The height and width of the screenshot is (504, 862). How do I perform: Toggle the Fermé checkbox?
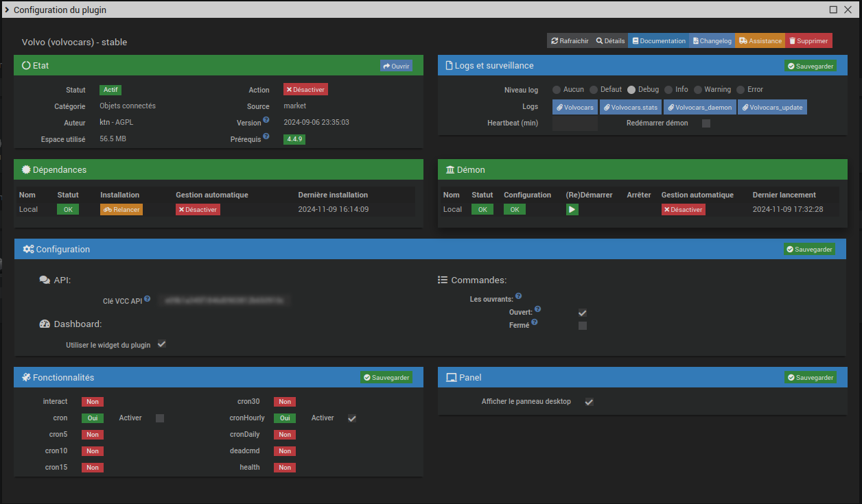click(583, 326)
